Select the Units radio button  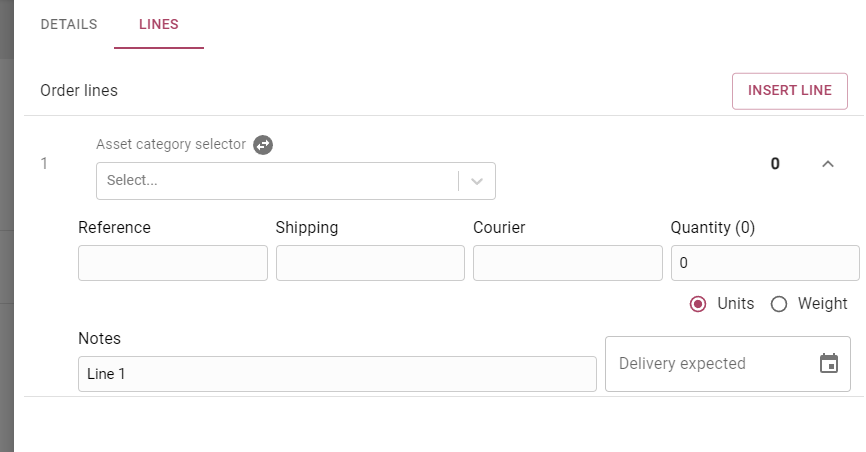click(x=698, y=304)
